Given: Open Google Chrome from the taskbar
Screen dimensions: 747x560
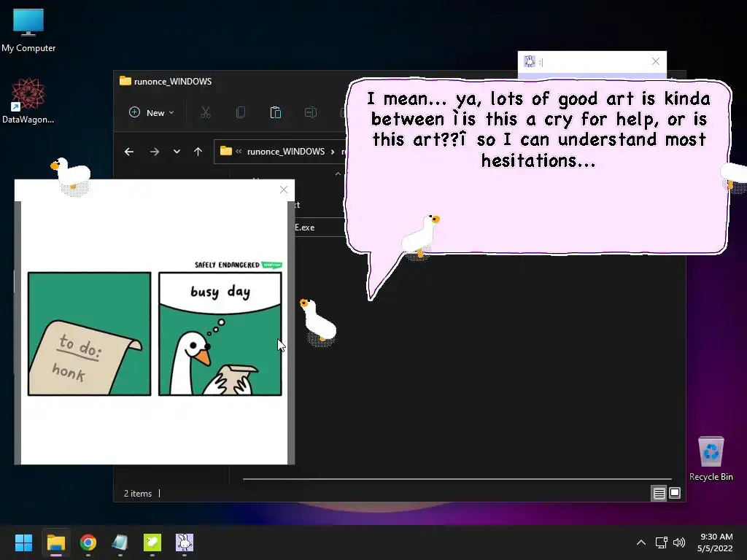Looking at the screenshot, I should pyautogui.click(x=88, y=542).
